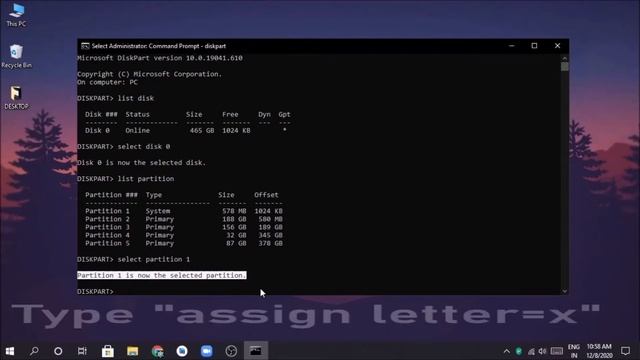
Task: Click the 'Partition 4' row with 32 GB
Action: click(x=184, y=235)
